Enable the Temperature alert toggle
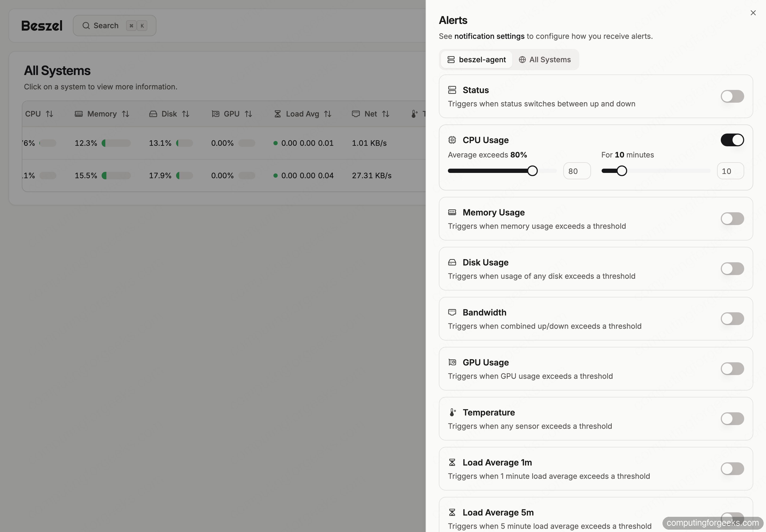The width and height of the screenshot is (766, 532). tap(732, 419)
